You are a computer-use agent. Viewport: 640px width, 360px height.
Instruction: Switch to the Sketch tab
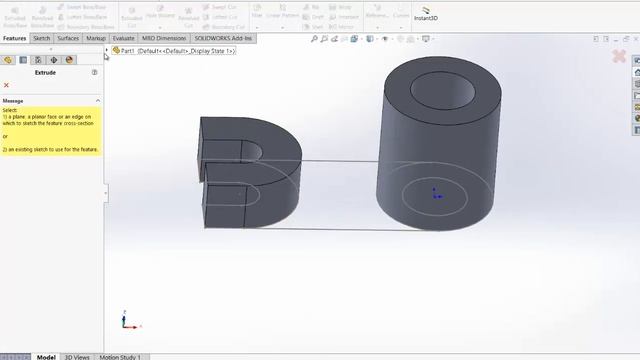point(42,38)
